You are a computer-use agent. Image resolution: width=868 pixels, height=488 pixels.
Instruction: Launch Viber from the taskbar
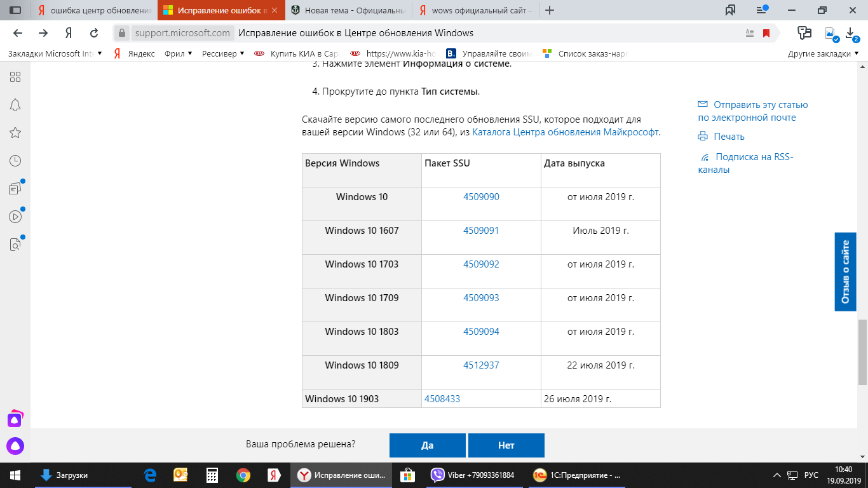[x=472, y=475]
